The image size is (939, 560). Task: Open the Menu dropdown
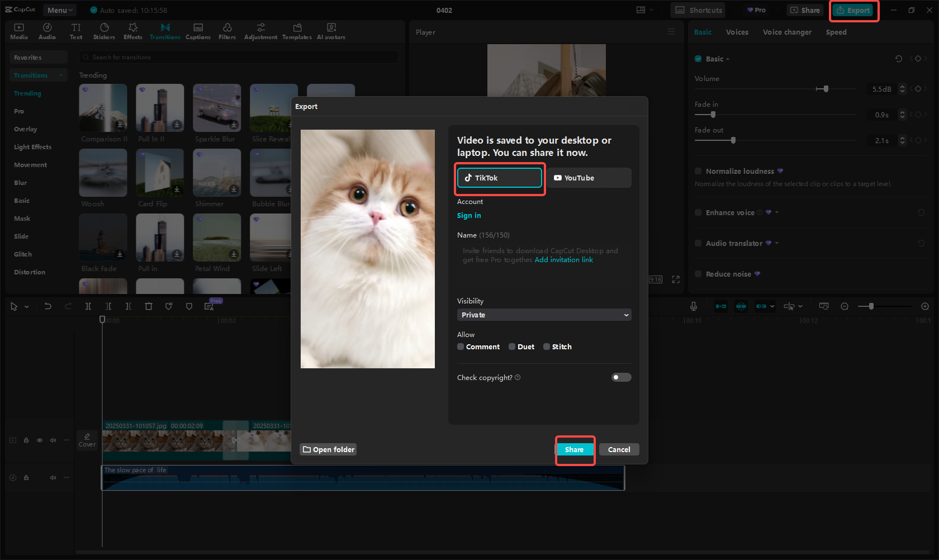[x=59, y=10]
